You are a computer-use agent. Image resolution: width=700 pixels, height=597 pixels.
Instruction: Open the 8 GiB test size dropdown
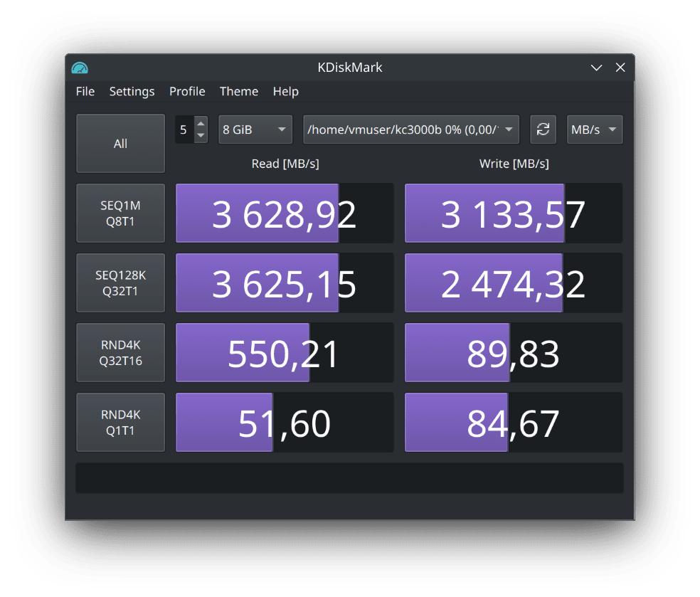pyautogui.click(x=255, y=130)
